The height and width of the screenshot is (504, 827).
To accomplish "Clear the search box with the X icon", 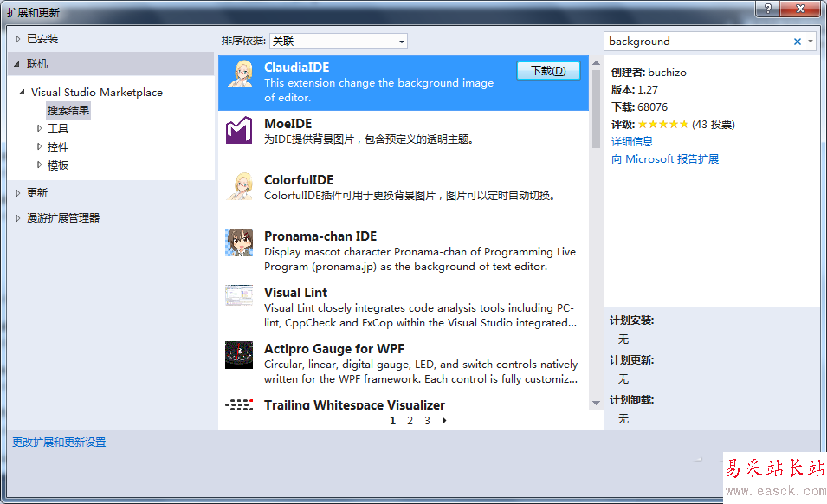I will [798, 41].
